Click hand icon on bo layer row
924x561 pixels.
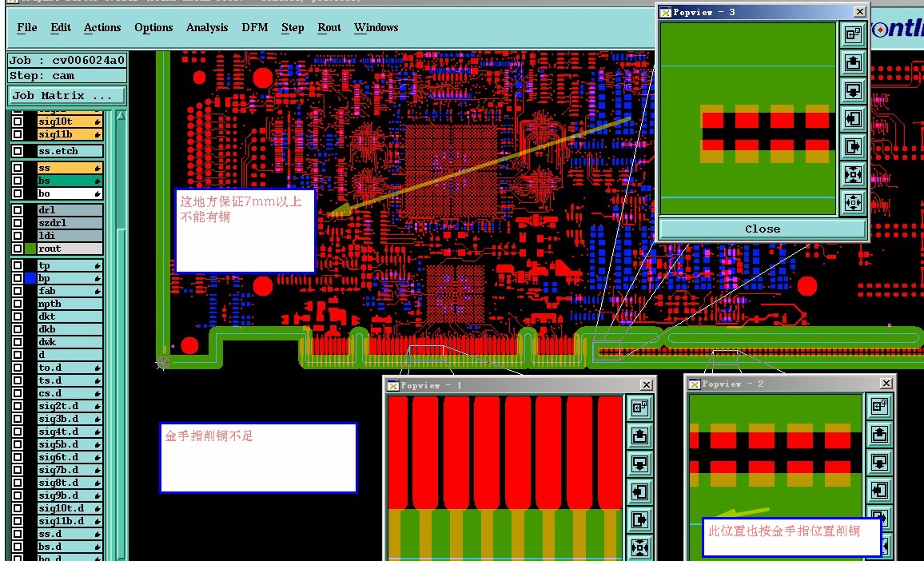(98, 194)
